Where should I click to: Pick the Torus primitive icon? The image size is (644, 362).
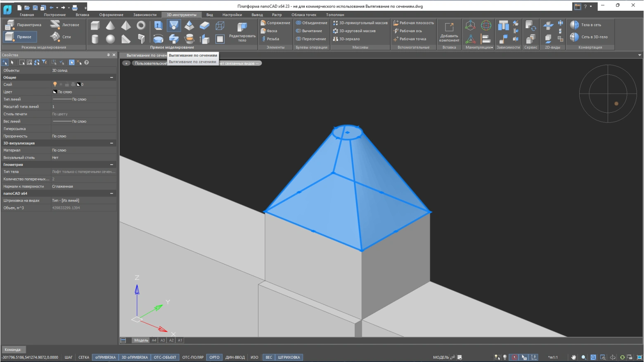tap(141, 26)
